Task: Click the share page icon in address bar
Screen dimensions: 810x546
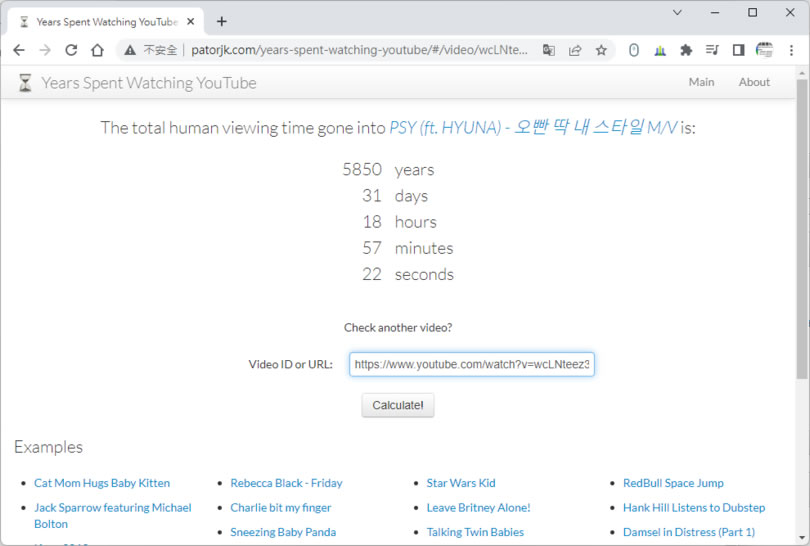Action: click(575, 50)
